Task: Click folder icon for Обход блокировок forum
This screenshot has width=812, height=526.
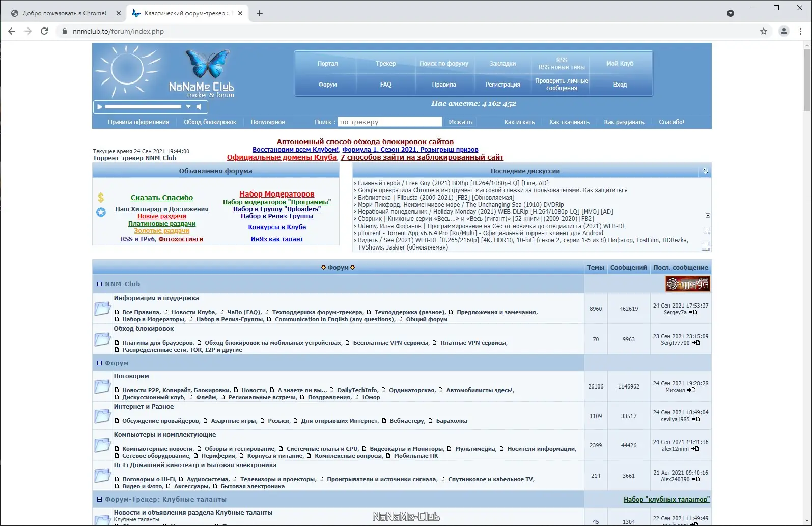Action: tap(102, 339)
